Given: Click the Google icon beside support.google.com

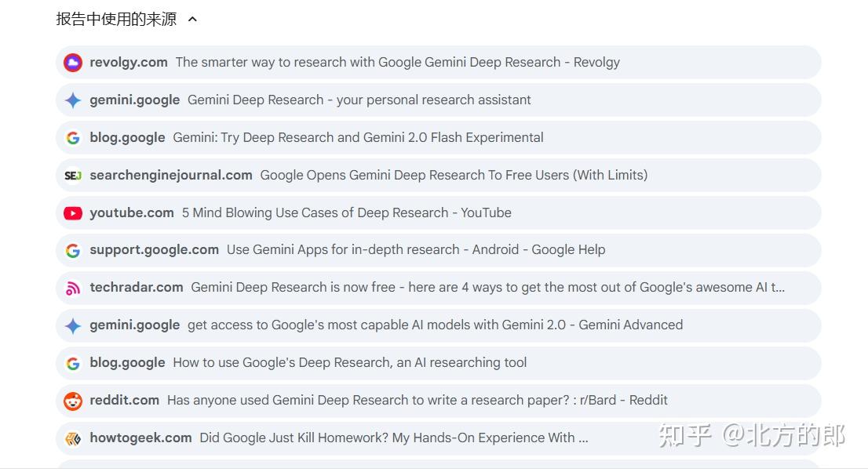Looking at the screenshot, I should [x=72, y=250].
